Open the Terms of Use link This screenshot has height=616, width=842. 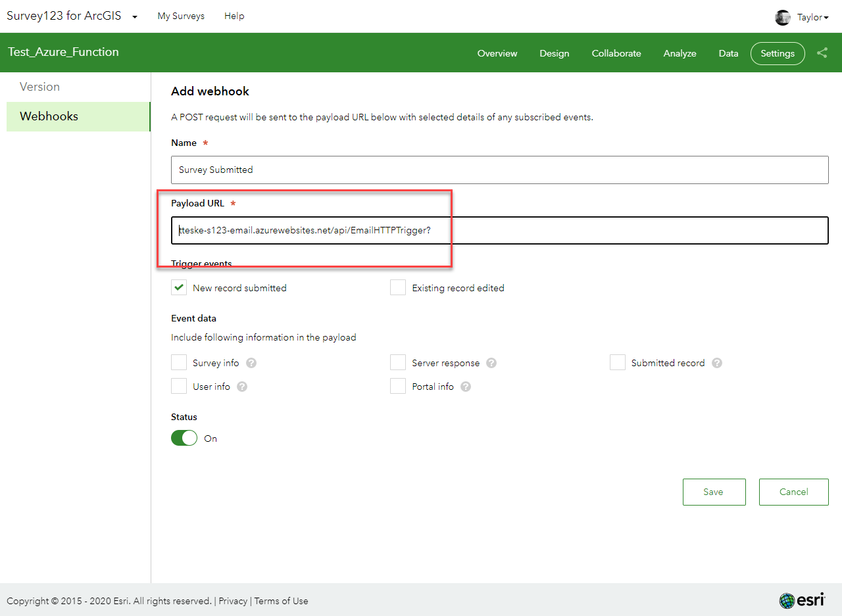pyautogui.click(x=281, y=601)
